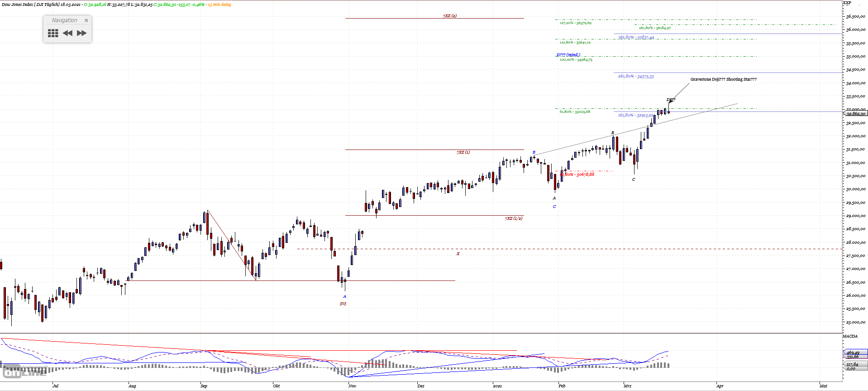Select the 7XZ (1/2) line label
Viewport: 868px width, 391px height.
[514, 218]
